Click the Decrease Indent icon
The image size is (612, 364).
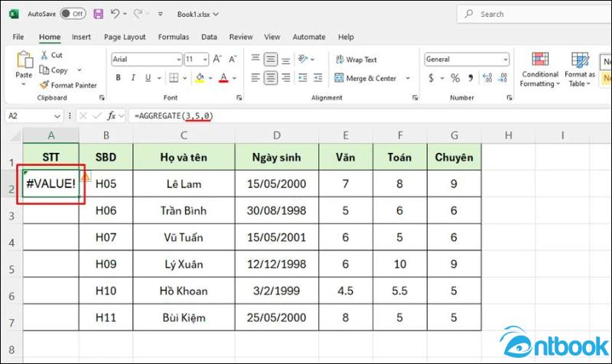click(303, 78)
